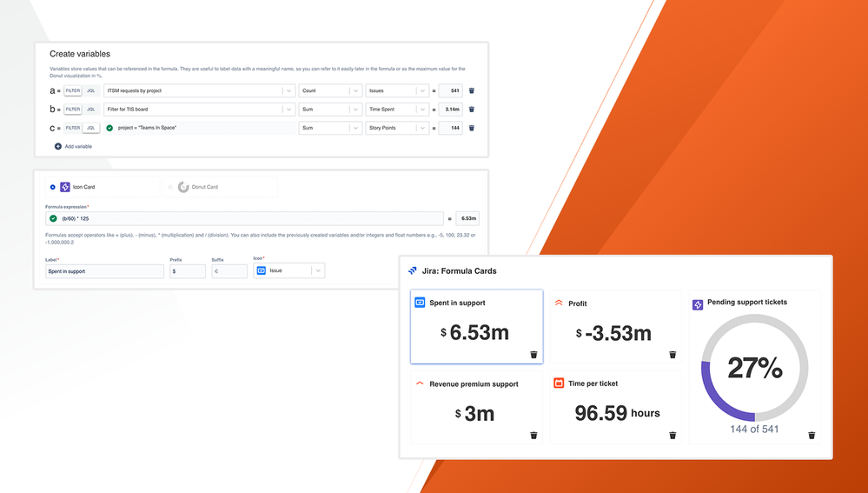Click the formula expression input field

(x=245, y=218)
